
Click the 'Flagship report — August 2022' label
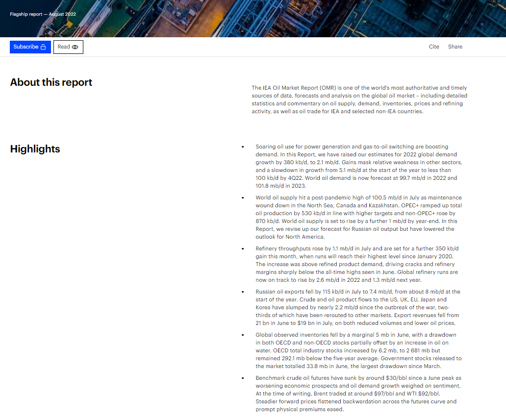point(43,14)
